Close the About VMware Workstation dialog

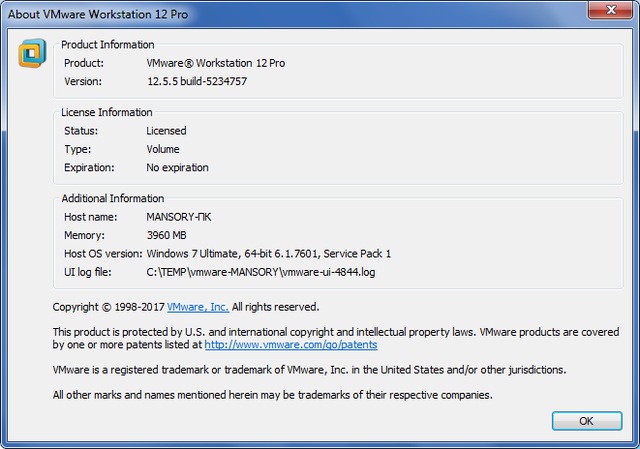pos(611,9)
